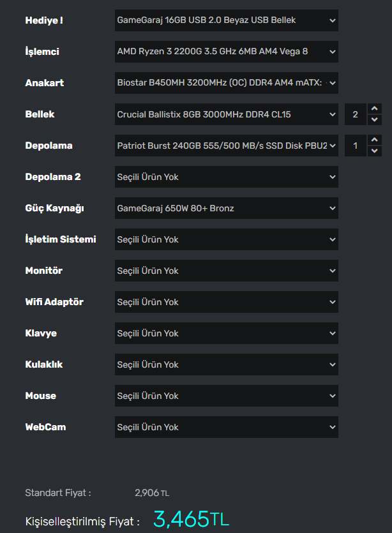Expand the Kulaklık headset dropdown
The width and height of the screenshot is (392, 533).
pyautogui.click(x=226, y=364)
